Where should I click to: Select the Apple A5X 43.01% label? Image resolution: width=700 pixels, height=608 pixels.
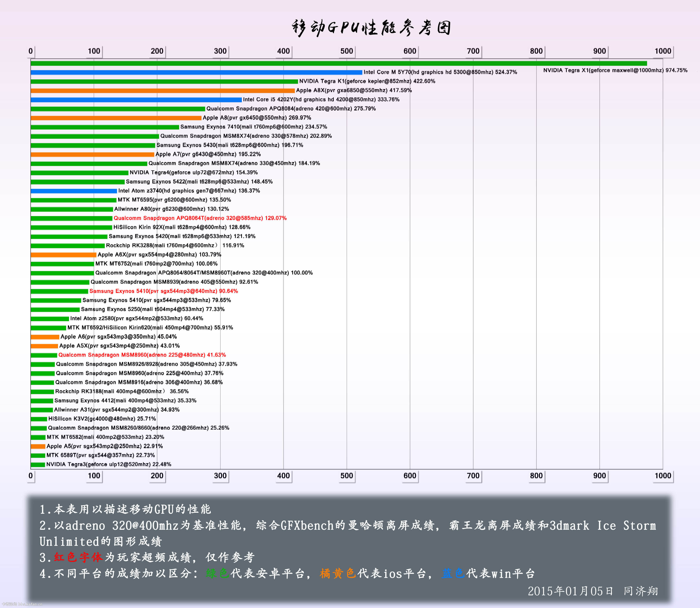119,346
